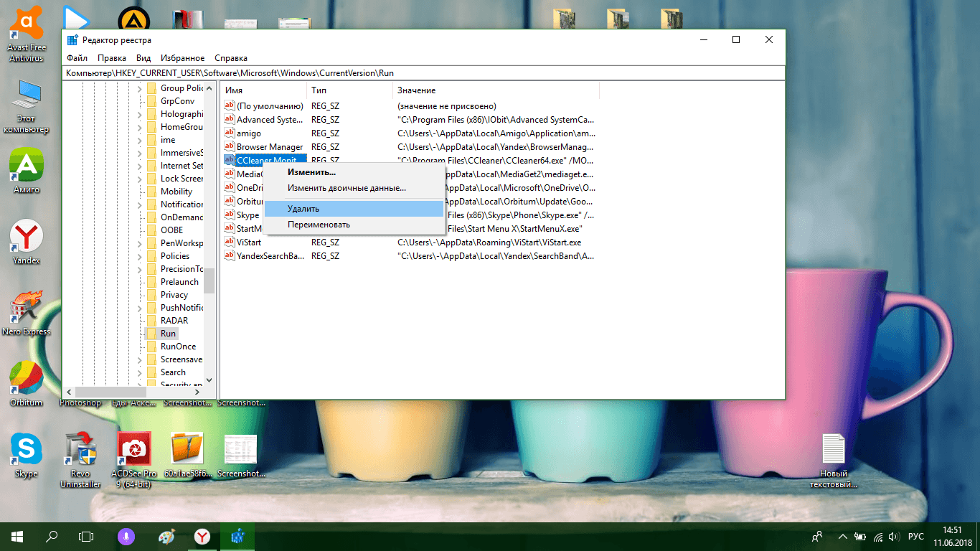Click the Prelaunch key folder icon
Screen dimensions: 980x551
[x=151, y=282]
